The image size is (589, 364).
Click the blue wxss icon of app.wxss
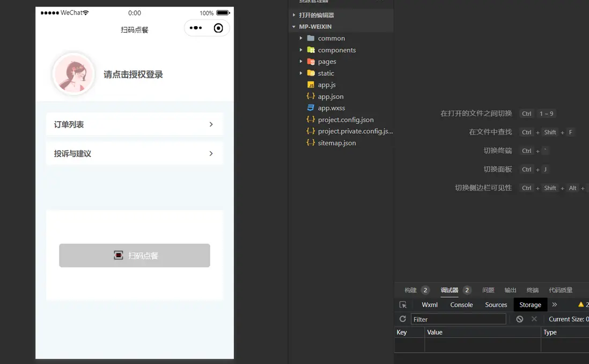point(311,108)
